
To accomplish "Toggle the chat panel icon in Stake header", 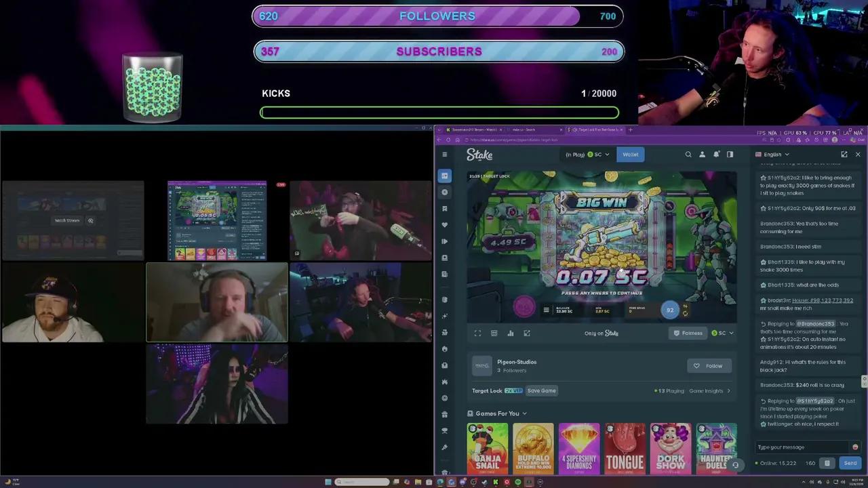I will (x=730, y=155).
